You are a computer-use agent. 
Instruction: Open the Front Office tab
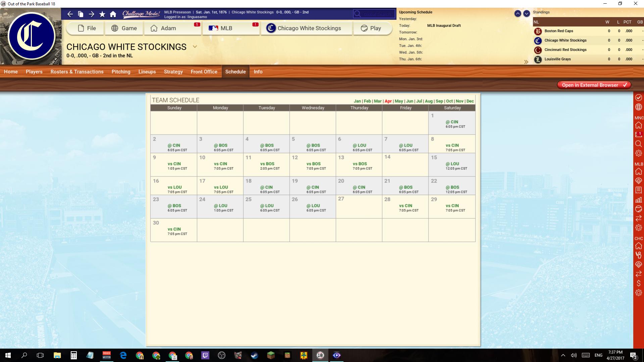tap(204, 72)
